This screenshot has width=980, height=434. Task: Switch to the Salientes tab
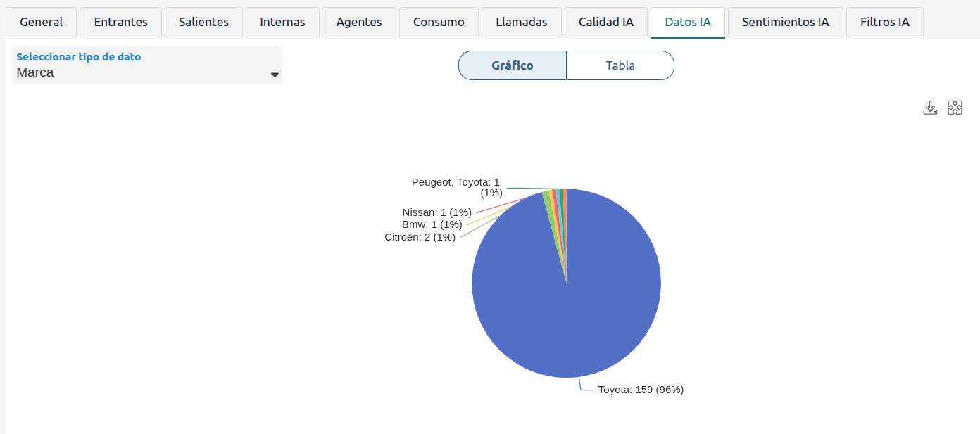[x=203, y=22]
